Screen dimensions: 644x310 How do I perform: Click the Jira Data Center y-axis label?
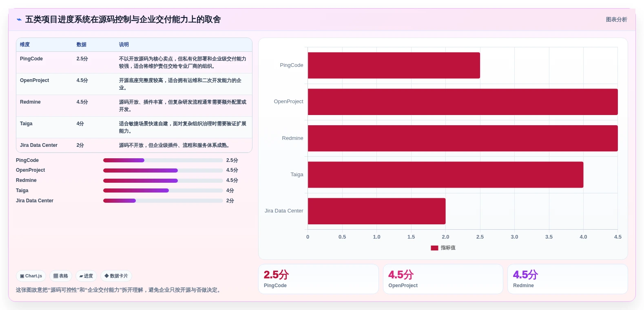coord(284,211)
